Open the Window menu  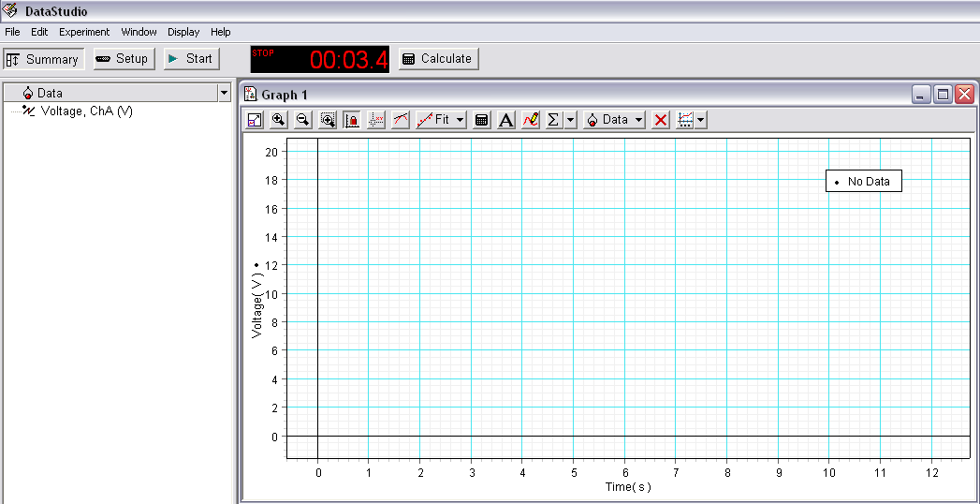click(x=139, y=32)
